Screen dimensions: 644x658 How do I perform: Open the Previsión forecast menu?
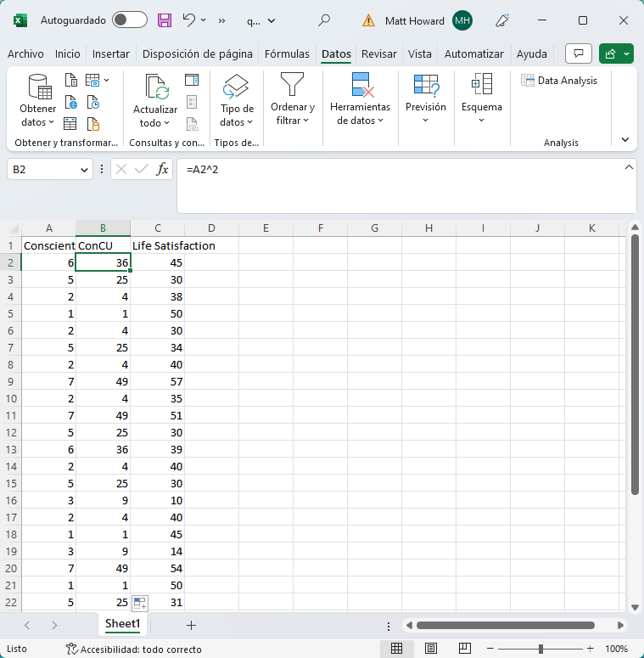coord(425,100)
